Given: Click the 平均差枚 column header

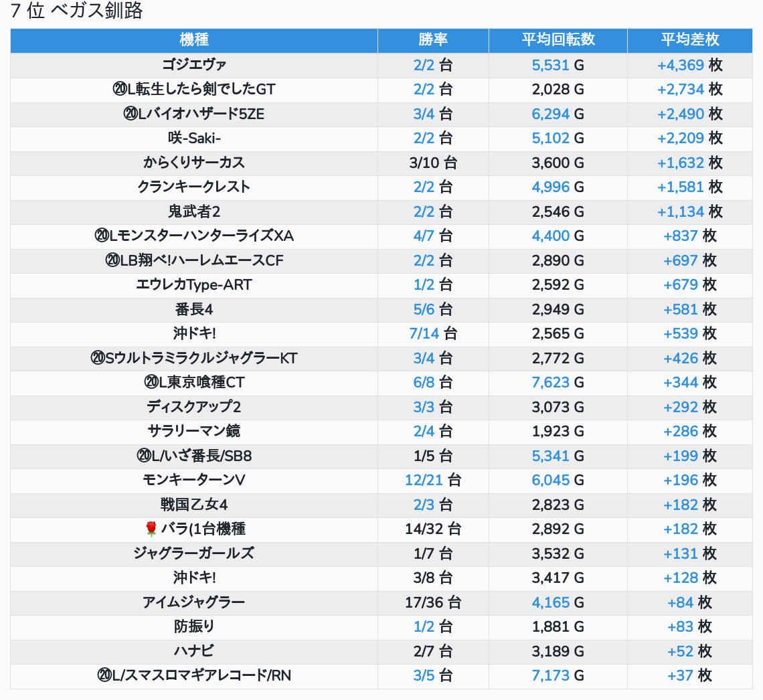Looking at the screenshot, I should point(690,40).
